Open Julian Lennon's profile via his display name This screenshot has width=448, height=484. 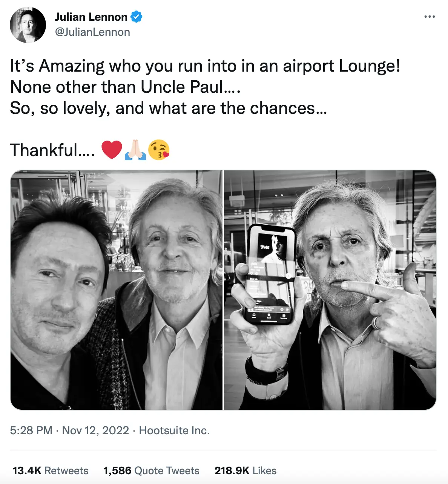click(x=91, y=17)
